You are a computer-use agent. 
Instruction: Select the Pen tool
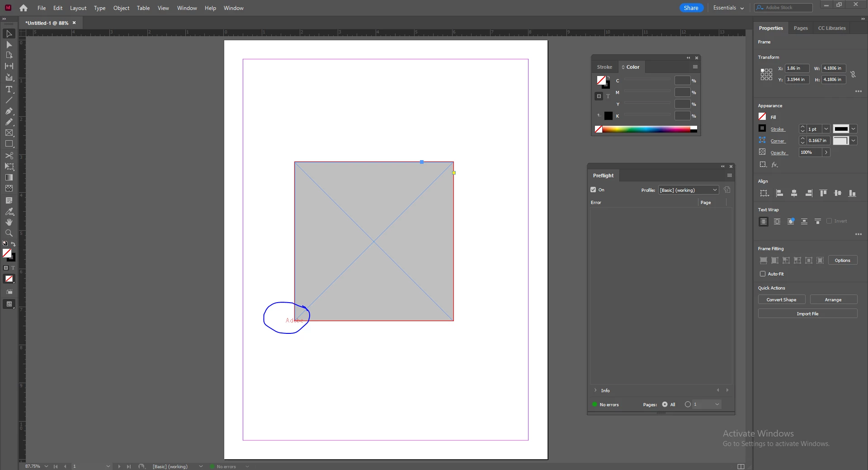coord(9,111)
